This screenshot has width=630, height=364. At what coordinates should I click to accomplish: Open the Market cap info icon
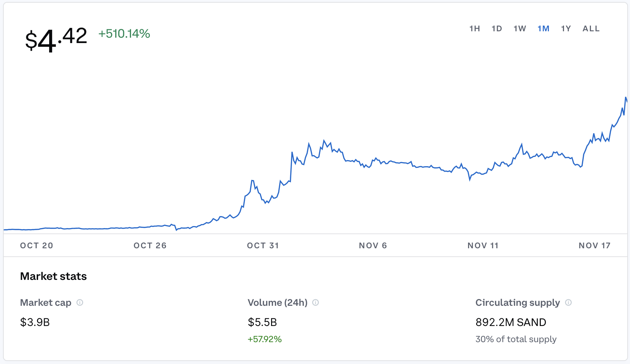coord(80,302)
